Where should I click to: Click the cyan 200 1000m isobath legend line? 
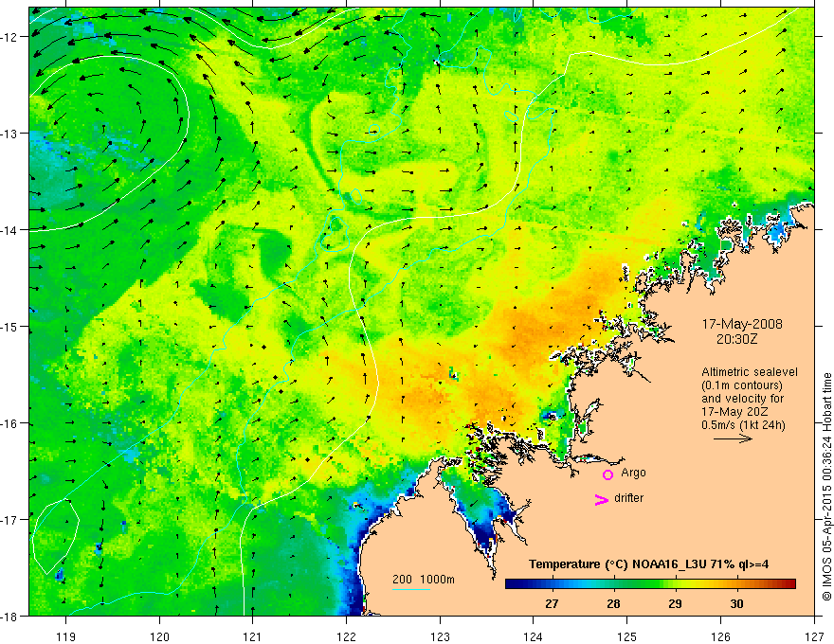pyautogui.click(x=411, y=589)
